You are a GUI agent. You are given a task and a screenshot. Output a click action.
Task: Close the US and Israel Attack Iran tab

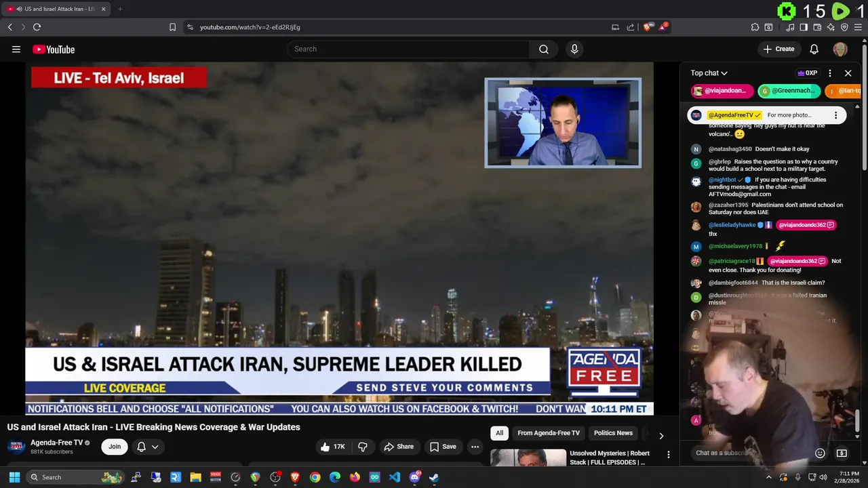coord(104,9)
